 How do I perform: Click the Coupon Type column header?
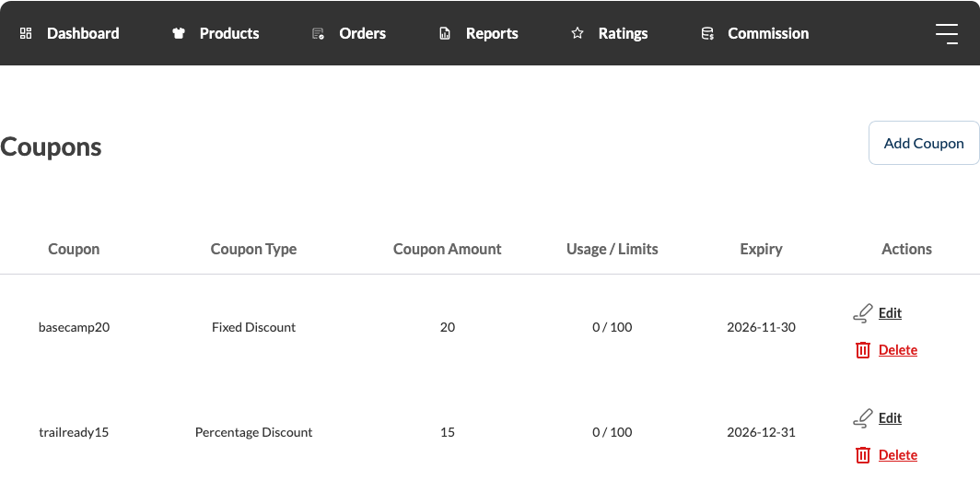tap(254, 249)
